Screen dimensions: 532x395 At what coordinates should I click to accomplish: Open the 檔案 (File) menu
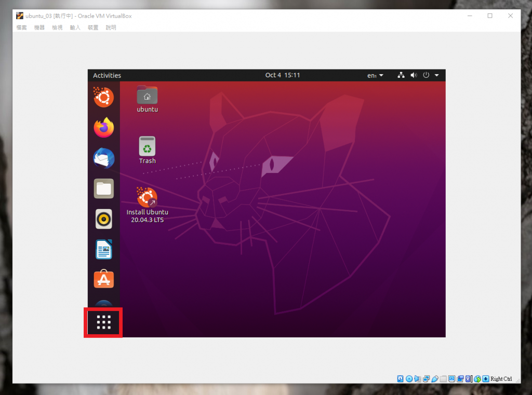[21, 28]
